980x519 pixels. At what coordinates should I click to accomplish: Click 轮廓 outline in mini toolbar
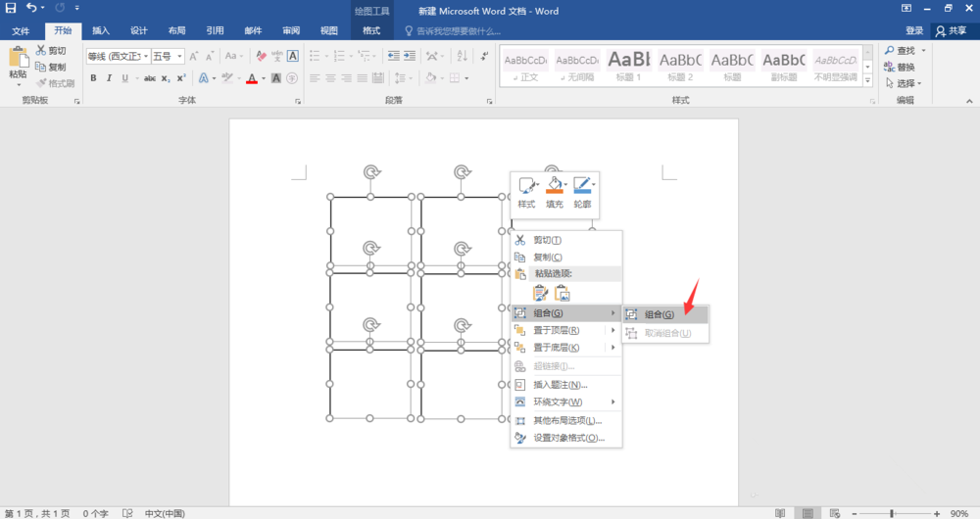pos(582,192)
